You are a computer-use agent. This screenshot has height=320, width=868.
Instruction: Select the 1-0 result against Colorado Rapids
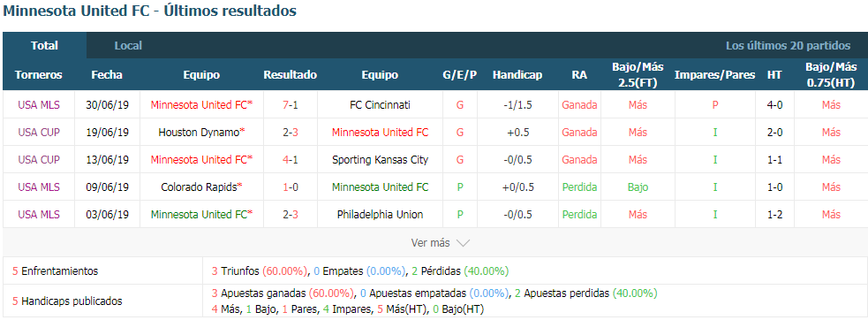click(x=291, y=187)
